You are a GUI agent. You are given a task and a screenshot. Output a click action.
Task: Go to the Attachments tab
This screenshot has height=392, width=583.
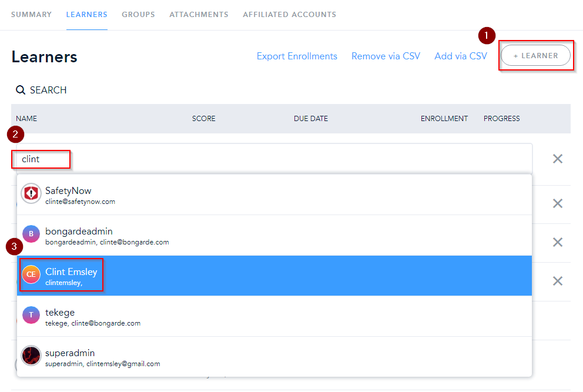199,15
